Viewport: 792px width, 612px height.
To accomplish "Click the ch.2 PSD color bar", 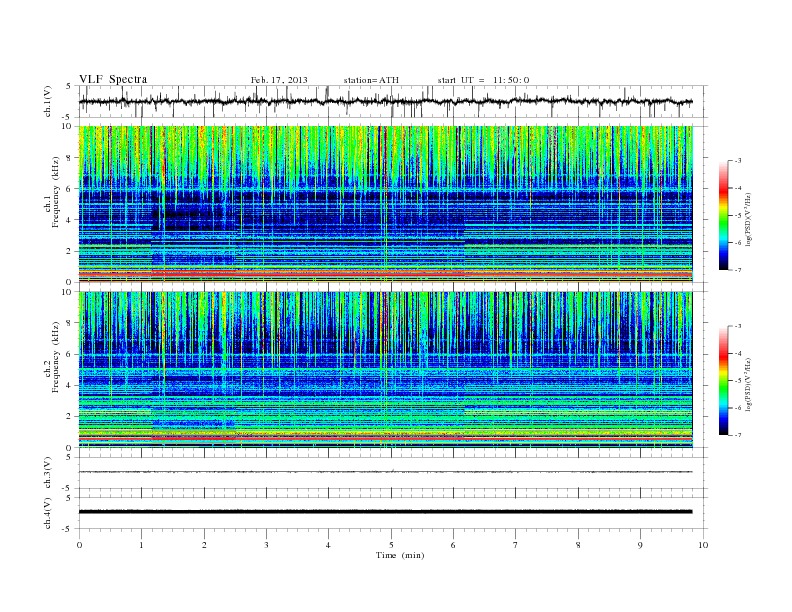I will point(724,380).
